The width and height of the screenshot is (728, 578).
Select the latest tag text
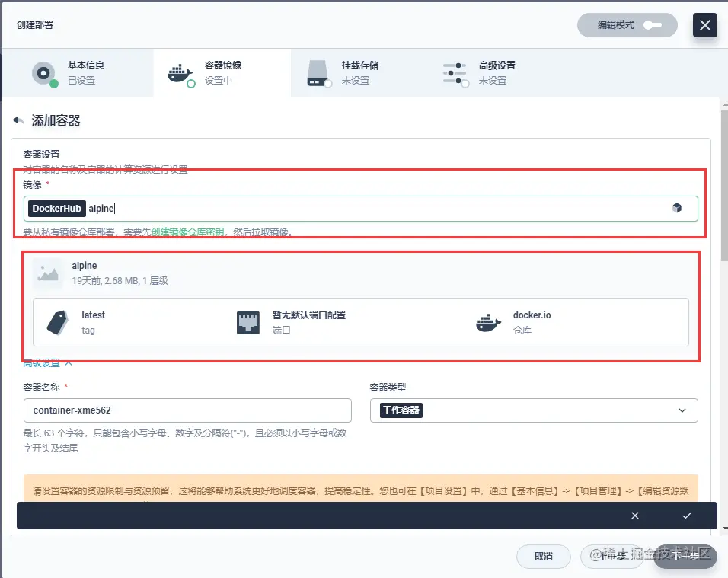click(93, 315)
